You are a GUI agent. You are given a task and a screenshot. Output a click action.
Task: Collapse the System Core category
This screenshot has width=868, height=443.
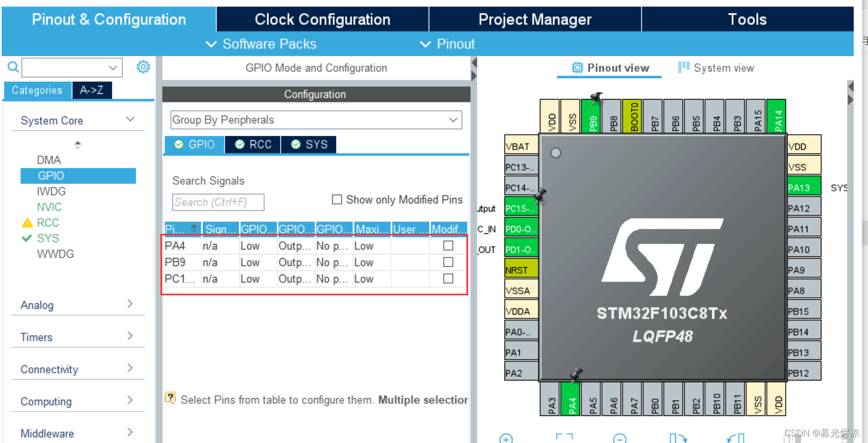click(x=130, y=119)
